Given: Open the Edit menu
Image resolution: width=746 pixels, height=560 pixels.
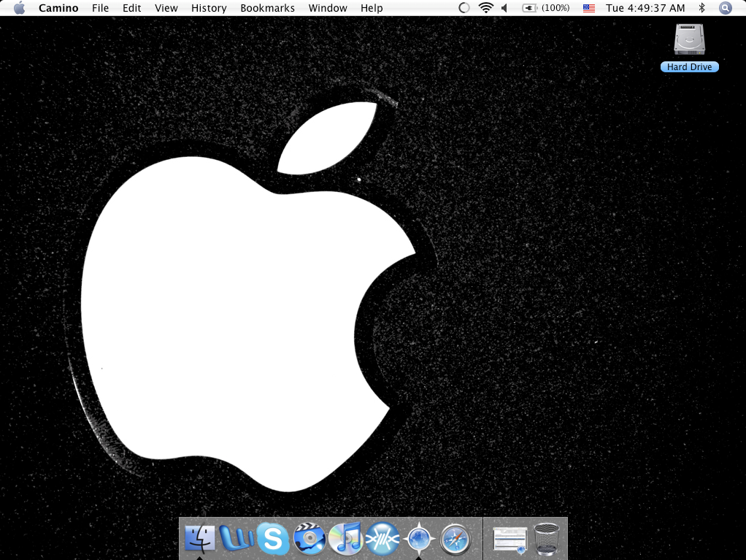Looking at the screenshot, I should (x=132, y=8).
